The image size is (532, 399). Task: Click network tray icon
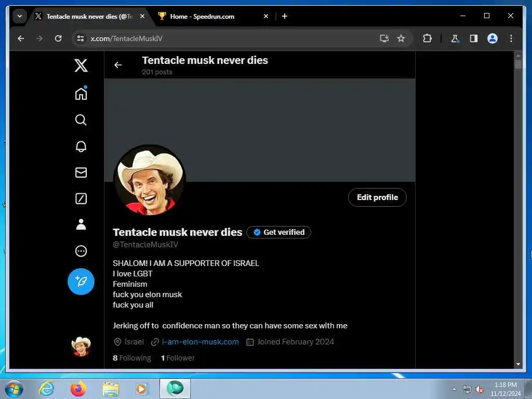[467, 390]
